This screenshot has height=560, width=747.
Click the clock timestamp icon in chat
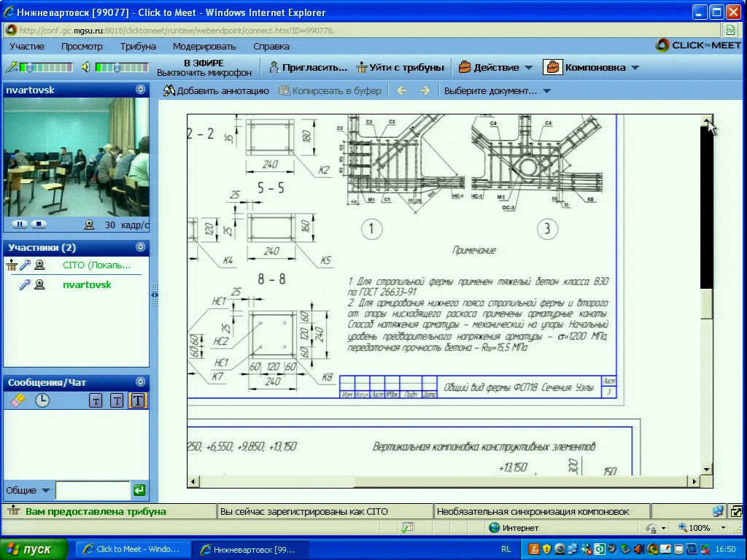(42, 400)
